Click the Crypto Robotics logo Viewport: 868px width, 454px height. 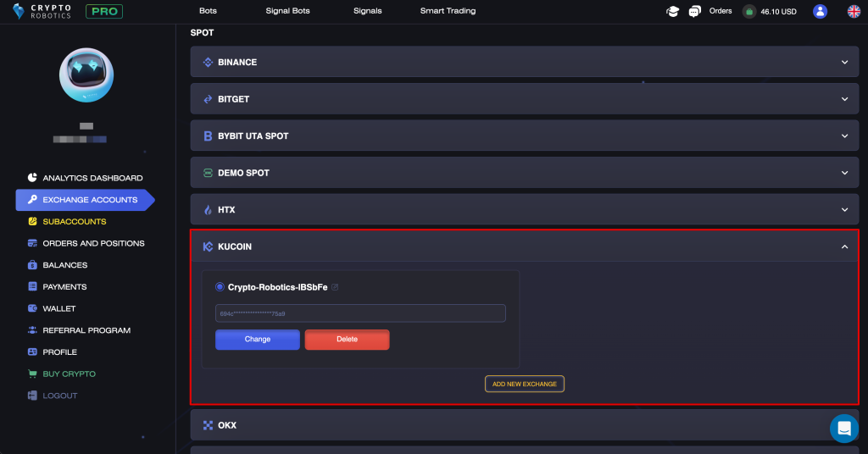[43, 11]
